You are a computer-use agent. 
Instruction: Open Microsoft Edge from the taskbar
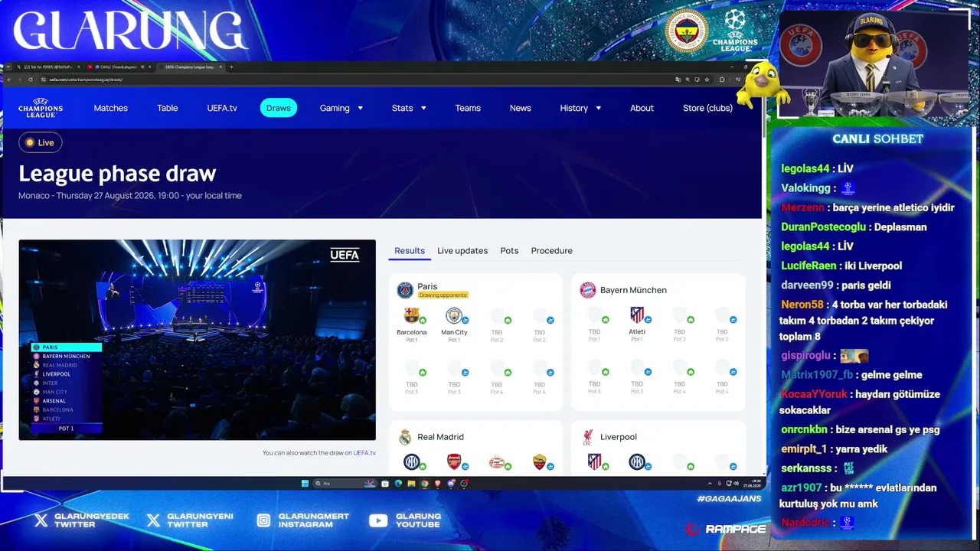click(398, 484)
